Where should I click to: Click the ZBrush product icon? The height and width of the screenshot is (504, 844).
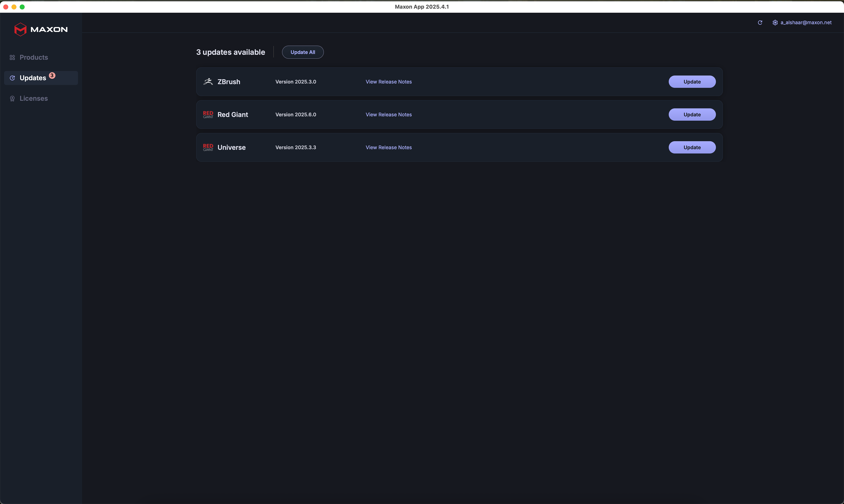(x=208, y=82)
